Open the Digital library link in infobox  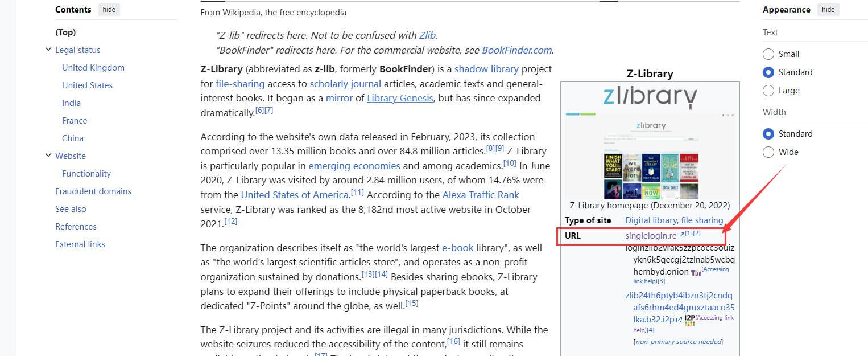pyautogui.click(x=651, y=220)
